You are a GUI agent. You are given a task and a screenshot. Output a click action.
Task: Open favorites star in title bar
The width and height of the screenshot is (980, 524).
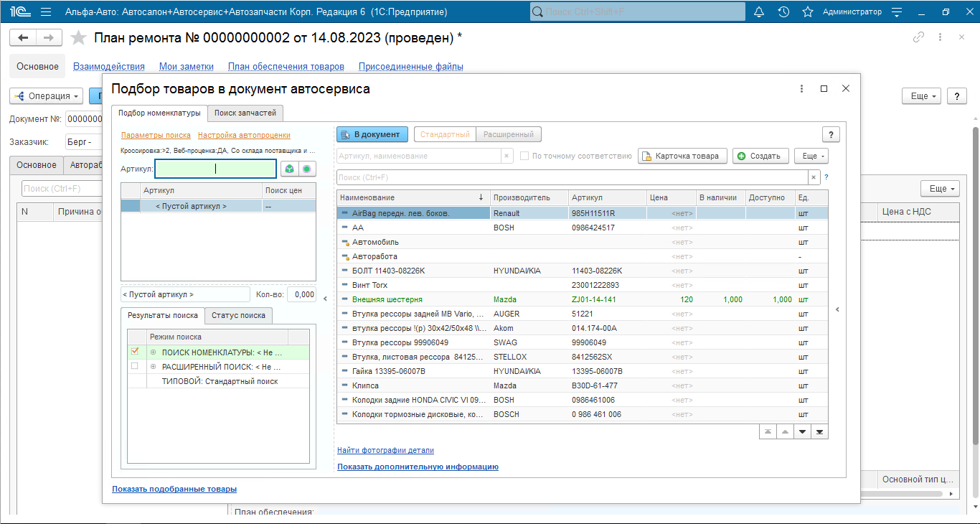tap(808, 12)
